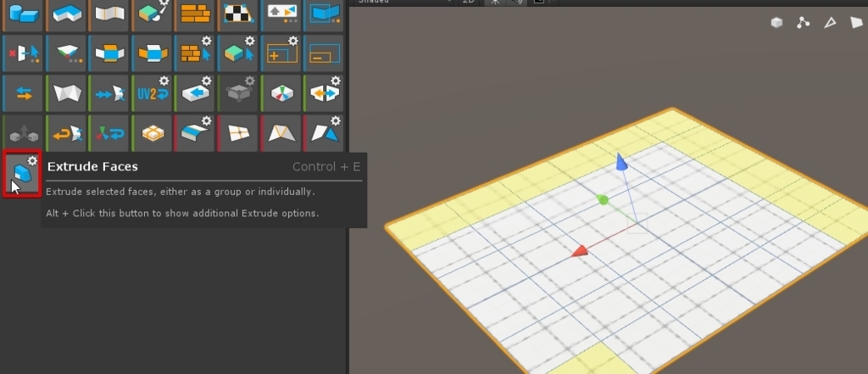The image size is (868, 374).
Task: Switch to Vertex selection mode in scene view
Action: tap(804, 23)
